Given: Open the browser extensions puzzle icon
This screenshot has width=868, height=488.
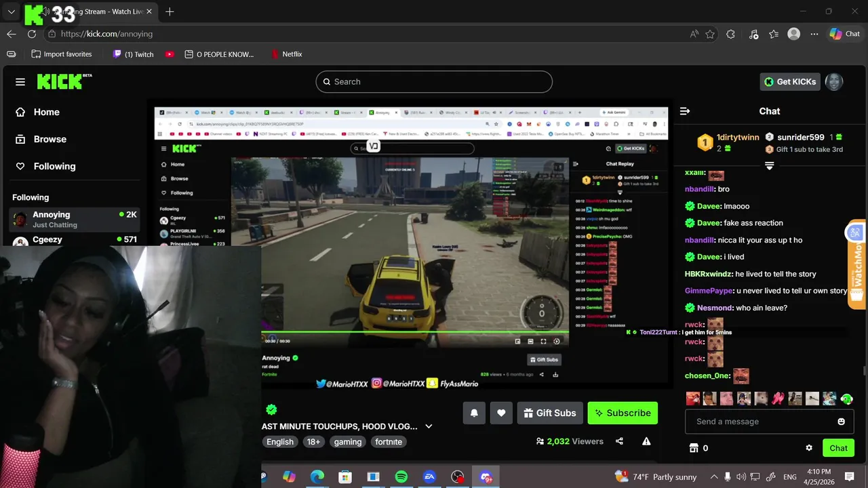Looking at the screenshot, I should (730, 34).
